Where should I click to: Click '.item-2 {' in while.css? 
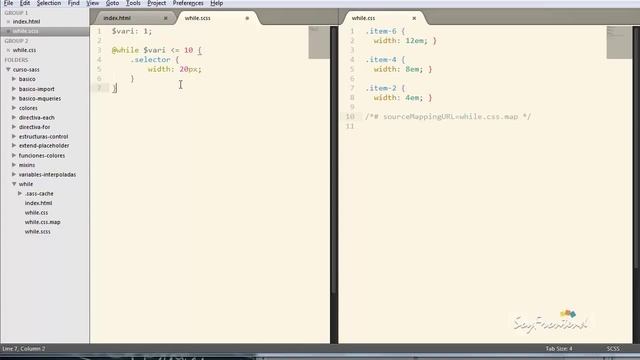pyautogui.click(x=385, y=88)
